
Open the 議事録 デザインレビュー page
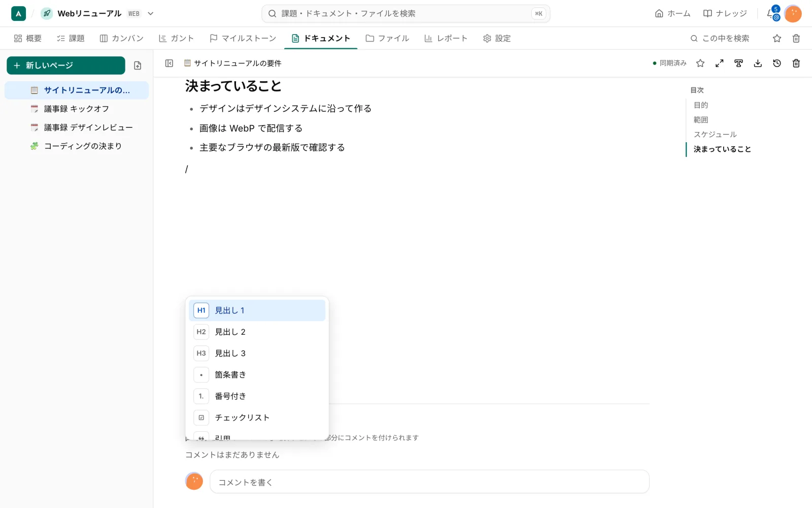pyautogui.click(x=77, y=128)
